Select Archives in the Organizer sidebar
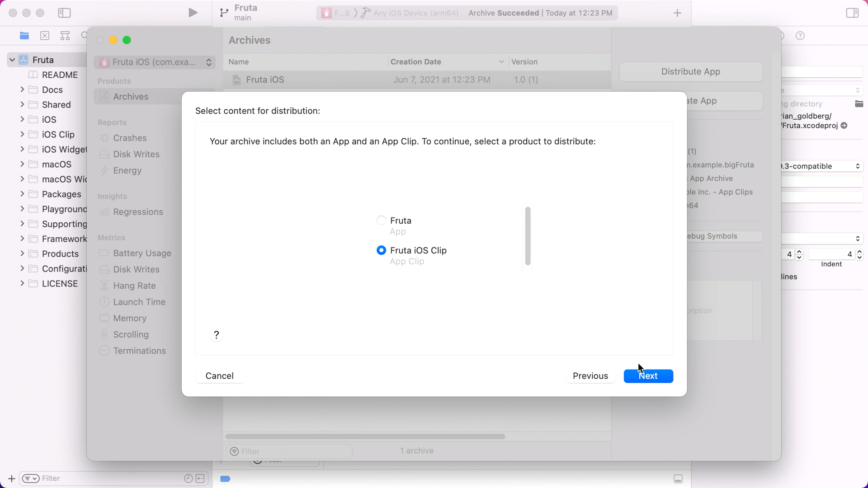 click(131, 96)
